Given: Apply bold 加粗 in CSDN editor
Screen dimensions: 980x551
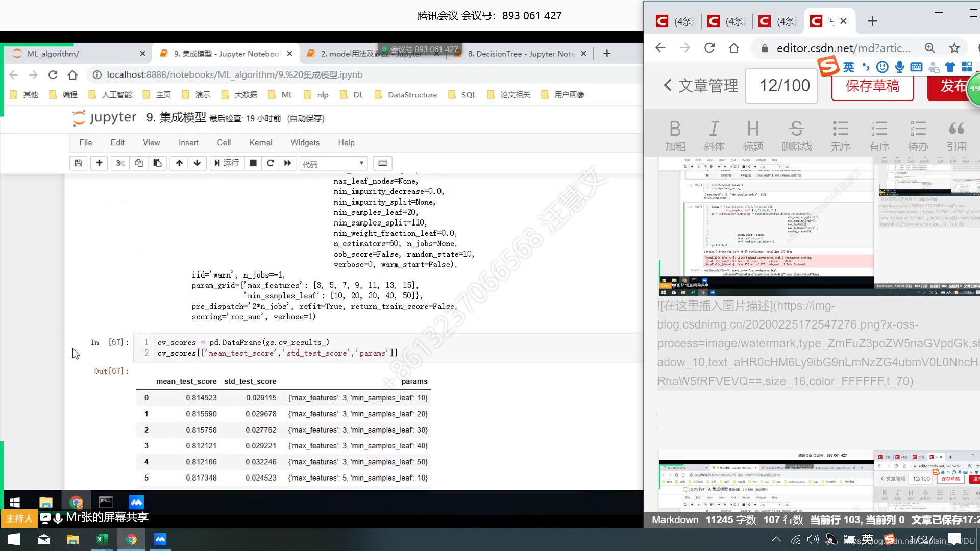Looking at the screenshot, I should point(675,136).
